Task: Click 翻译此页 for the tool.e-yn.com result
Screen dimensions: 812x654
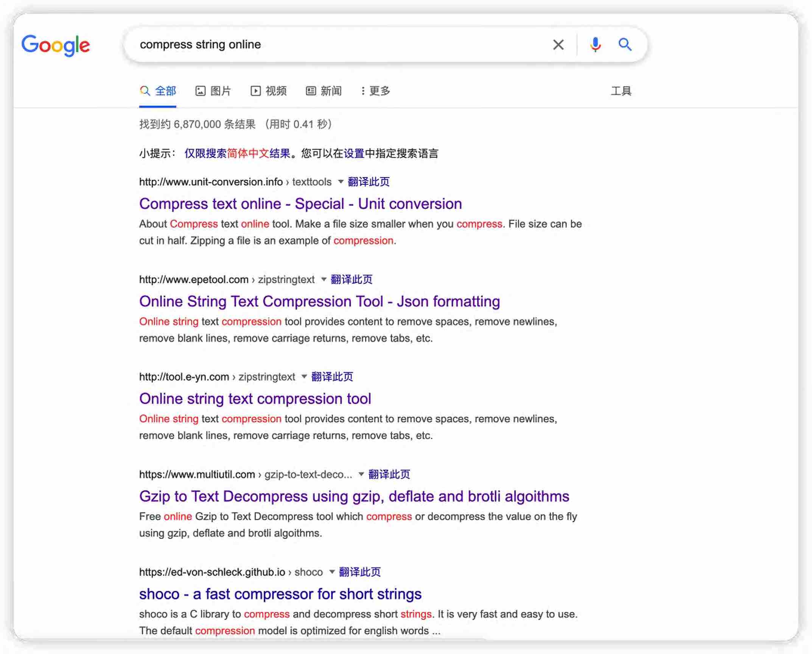Action: pyautogui.click(x=332, y=377)
